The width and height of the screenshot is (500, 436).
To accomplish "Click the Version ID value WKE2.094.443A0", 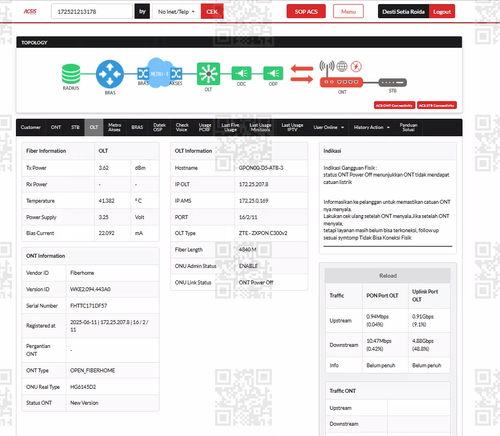I will (x=90, y=289).
